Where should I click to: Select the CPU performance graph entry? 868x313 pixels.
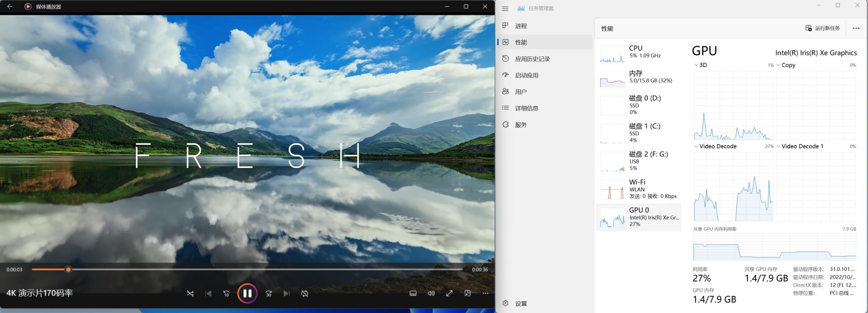[638, 54]
